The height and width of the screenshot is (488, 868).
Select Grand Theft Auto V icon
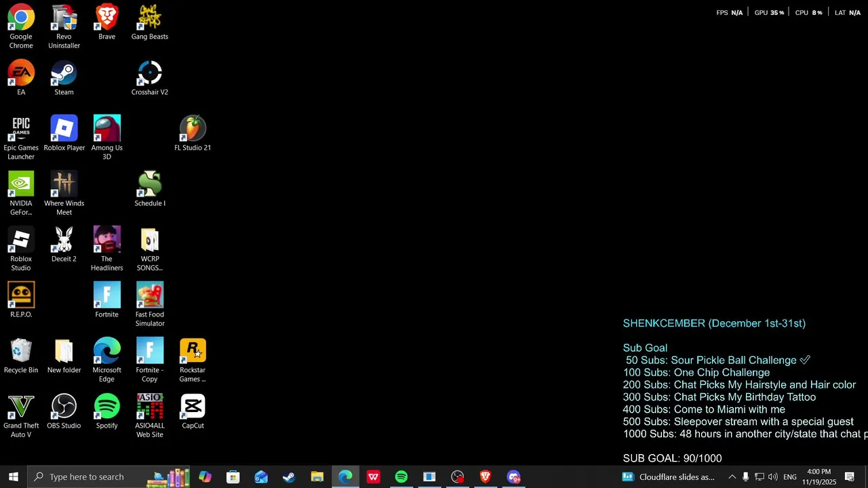21,416
